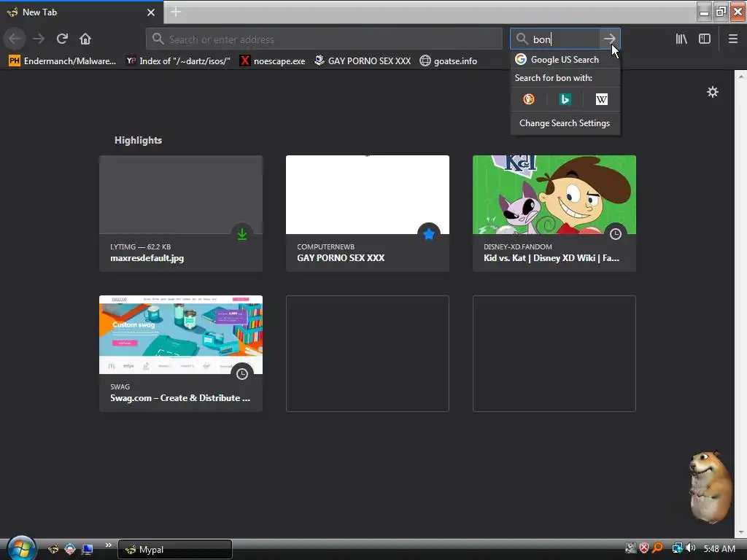Image resolution: width=747 pixels, height=560 pixels.
Task: Open the GAY PORNO SEX XXX bookmark
Action: point(363,61)
